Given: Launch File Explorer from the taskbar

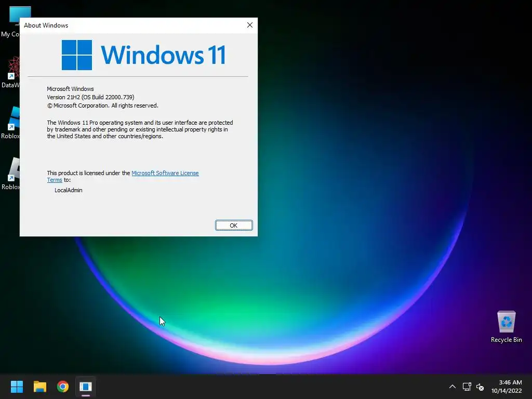Looking at the screenshot, I should point(39,387).
